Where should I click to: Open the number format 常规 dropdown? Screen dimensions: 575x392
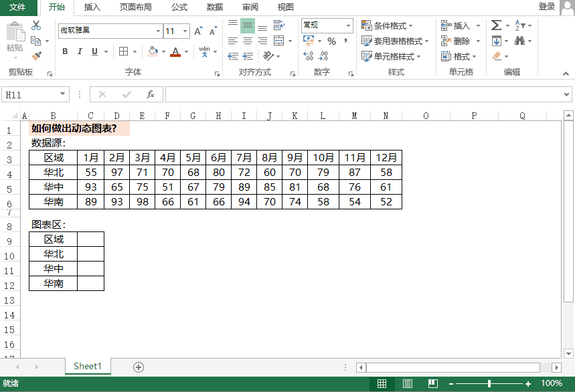348,25
